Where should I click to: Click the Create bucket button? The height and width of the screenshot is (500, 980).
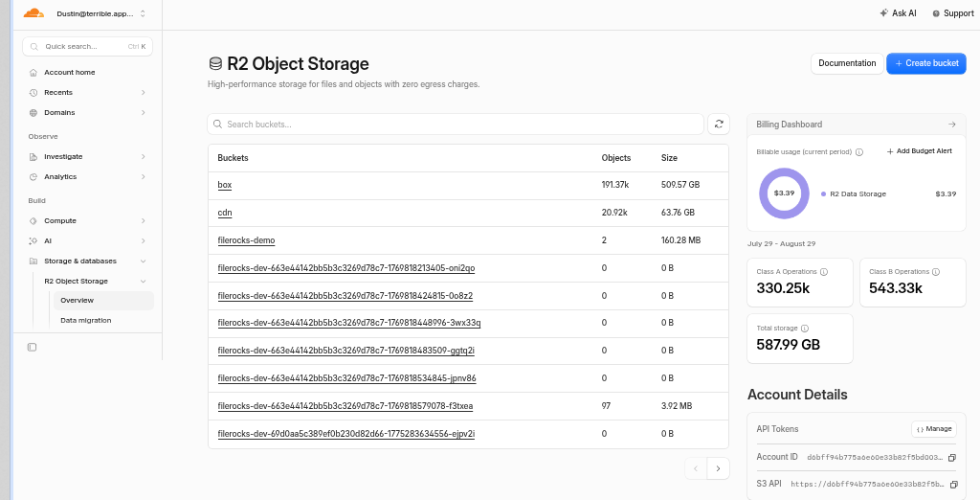[x=926, y=63]
